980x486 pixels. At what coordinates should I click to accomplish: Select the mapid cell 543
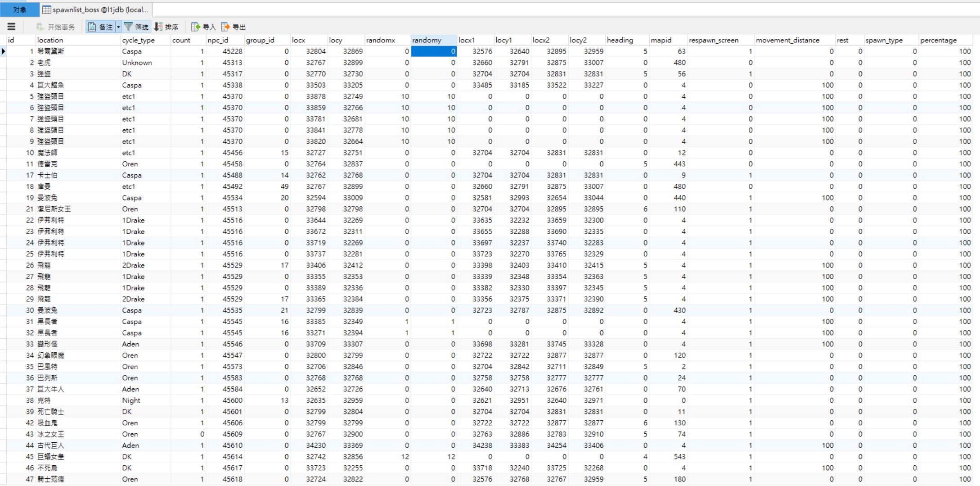click(668, 457)
